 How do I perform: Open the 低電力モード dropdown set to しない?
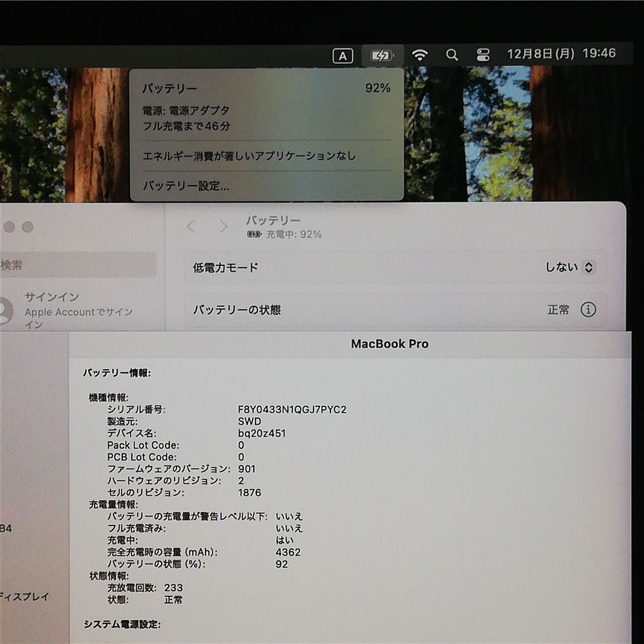click(567, 267)
